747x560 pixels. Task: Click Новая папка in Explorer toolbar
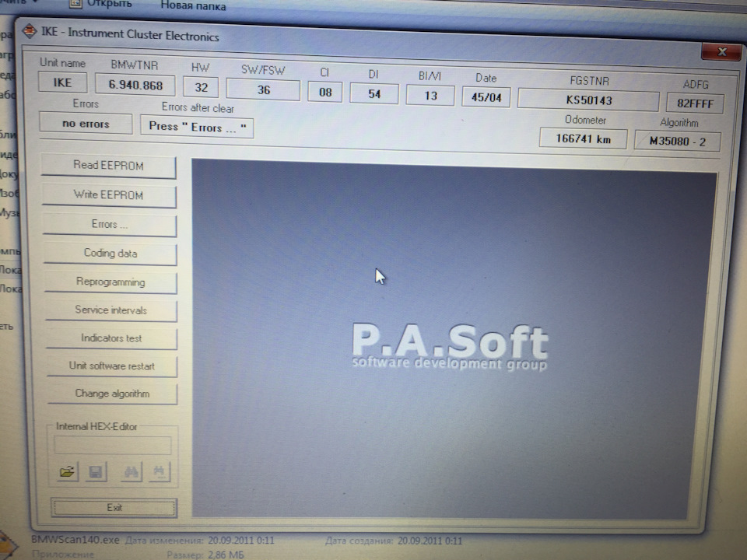(x=194, y=5)
